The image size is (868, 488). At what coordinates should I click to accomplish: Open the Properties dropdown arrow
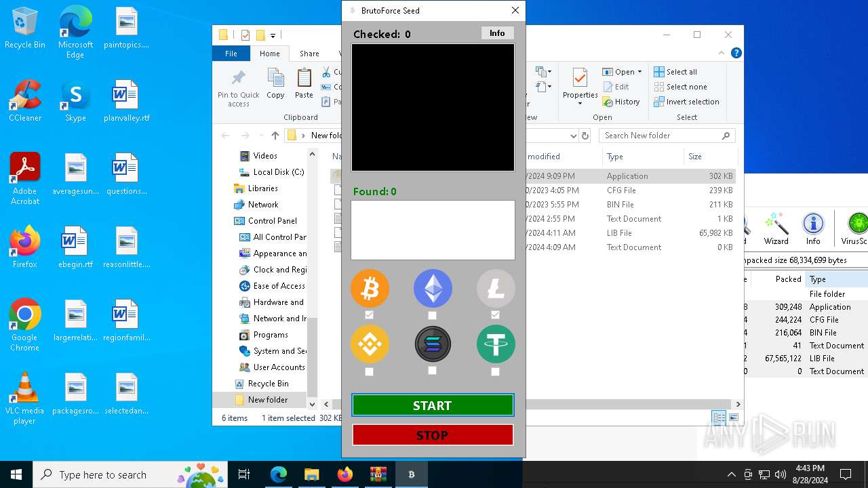(580, 104)
